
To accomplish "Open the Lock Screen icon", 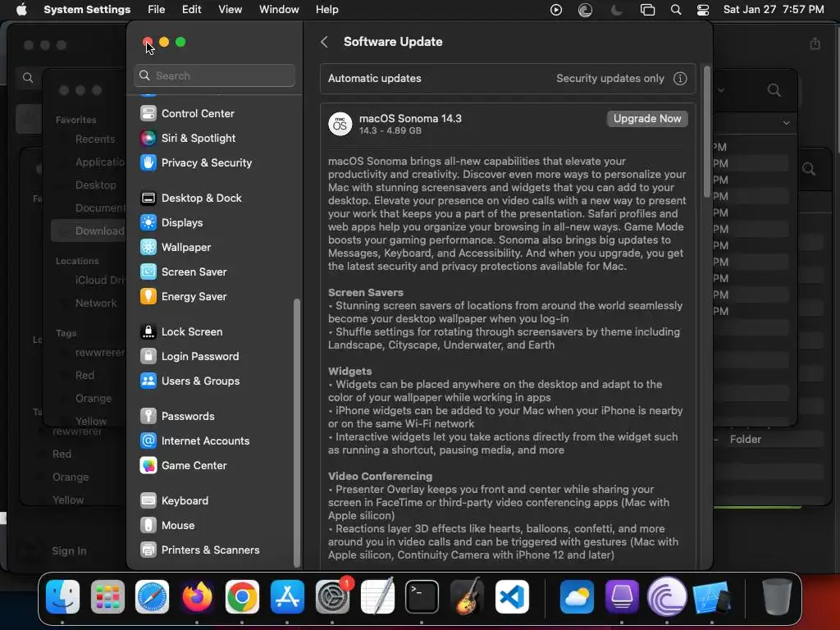I will [148, 332].
